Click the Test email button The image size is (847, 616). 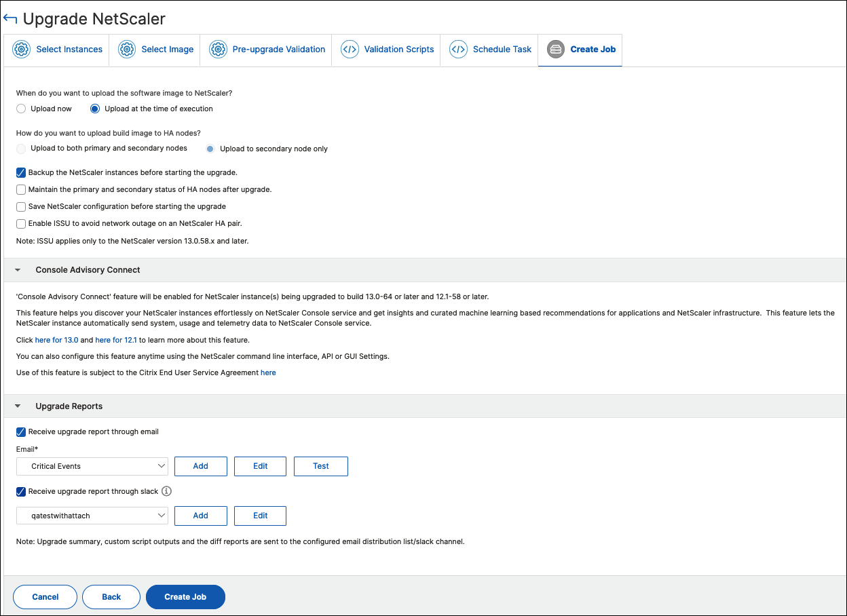pyautogui.click(x=320, y=466)
